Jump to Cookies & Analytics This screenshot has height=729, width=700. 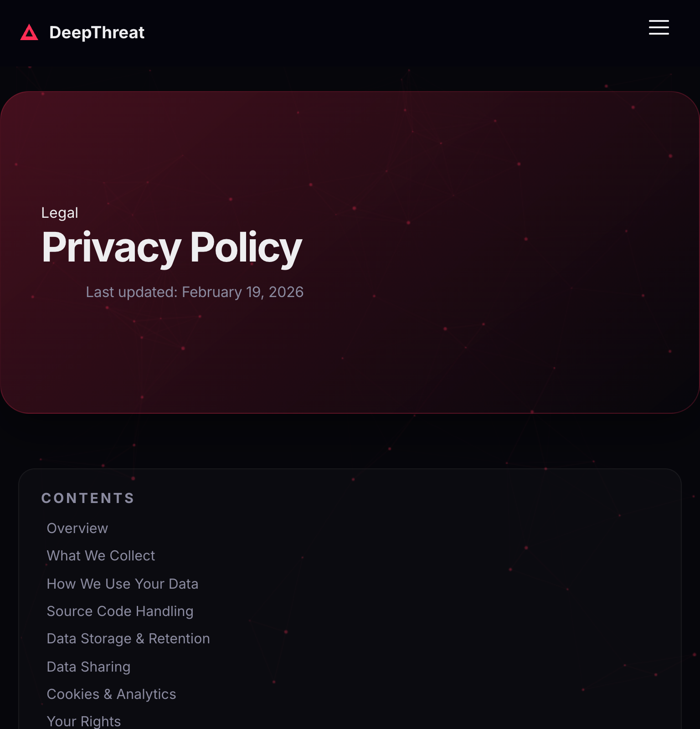point(111,694)
